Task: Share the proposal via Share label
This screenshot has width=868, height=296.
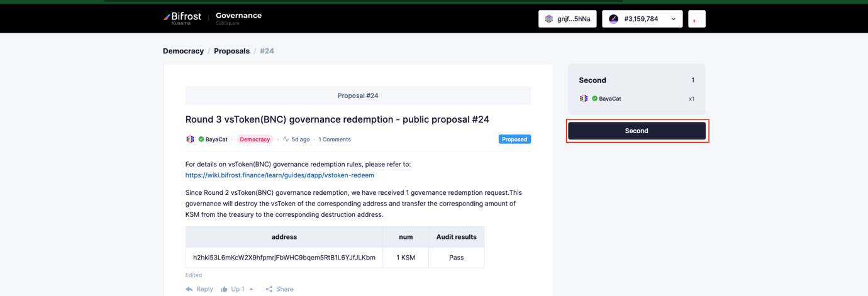Action: [x=285, y=289]
